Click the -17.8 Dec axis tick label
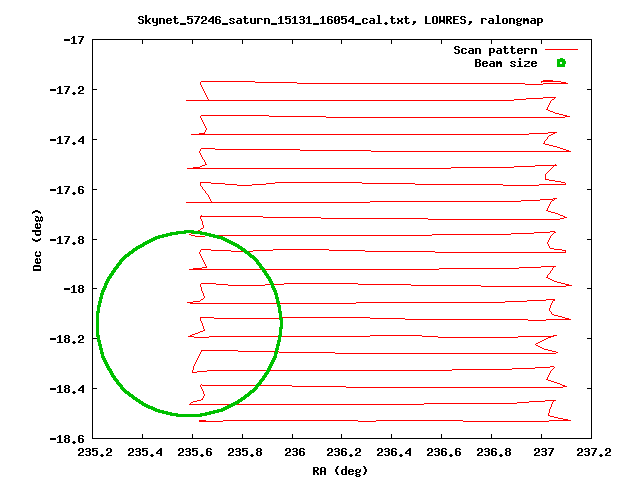 click(x=67, y=240)
